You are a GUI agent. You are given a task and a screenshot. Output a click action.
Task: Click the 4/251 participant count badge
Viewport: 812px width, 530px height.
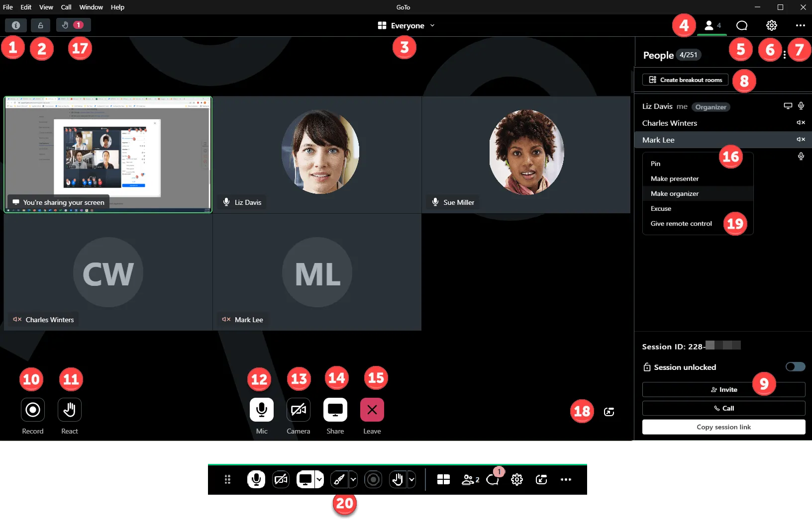pos(688,55)
